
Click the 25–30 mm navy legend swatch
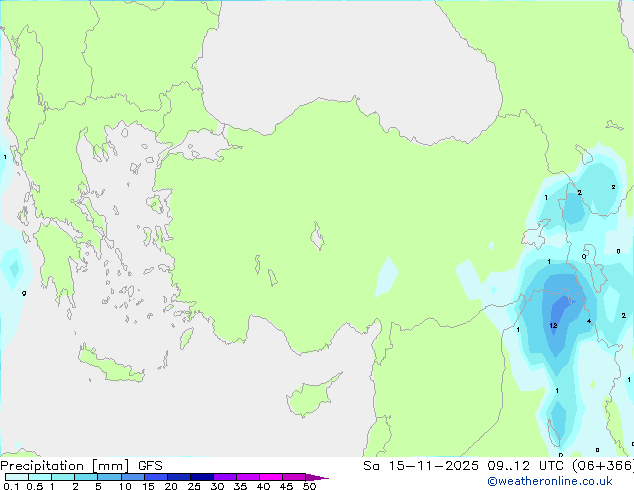click(202, 477)
